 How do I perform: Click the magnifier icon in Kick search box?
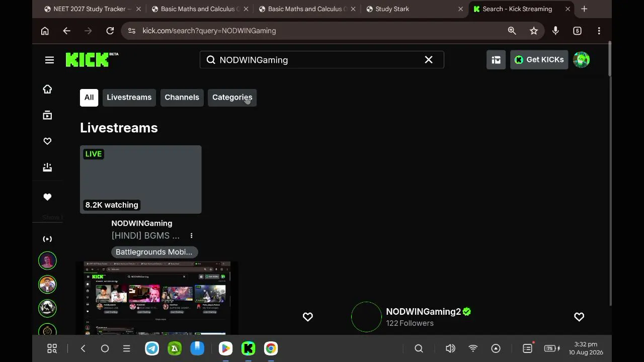[211, 60]
